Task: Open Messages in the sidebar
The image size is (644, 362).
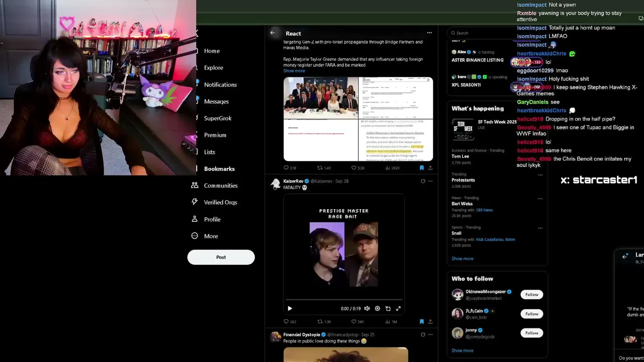Action: 216,102
